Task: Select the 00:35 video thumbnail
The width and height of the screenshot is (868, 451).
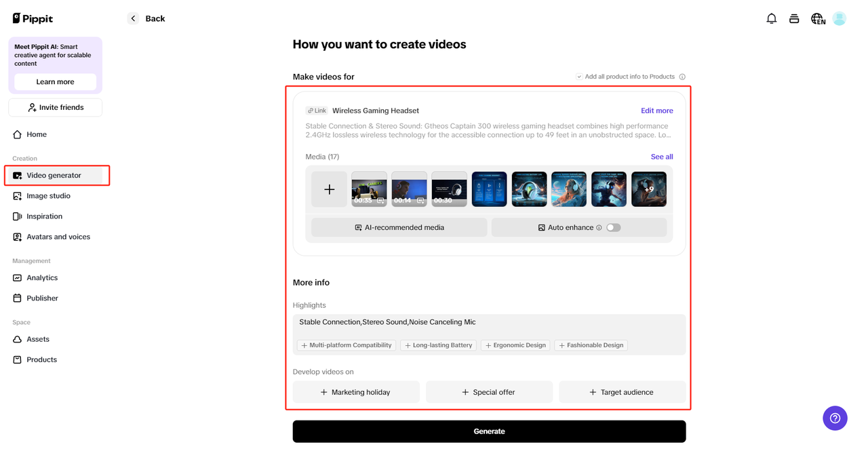Action: (369, 189)
